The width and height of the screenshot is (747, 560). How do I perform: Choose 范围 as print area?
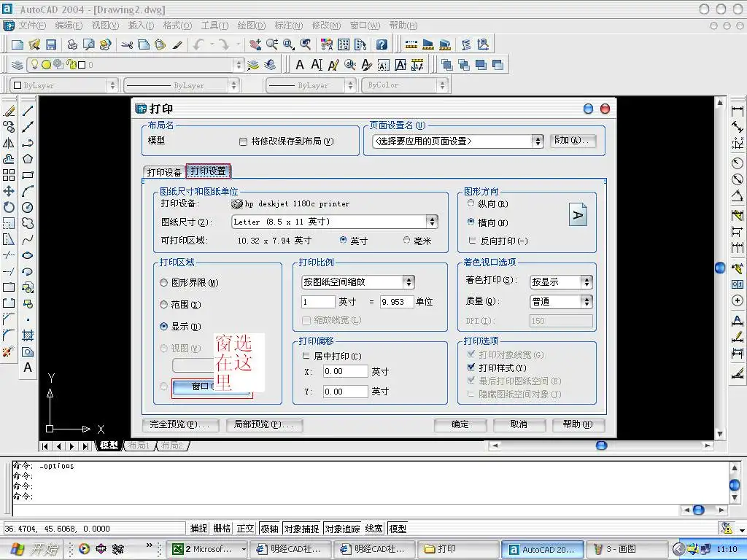(164, 304)
